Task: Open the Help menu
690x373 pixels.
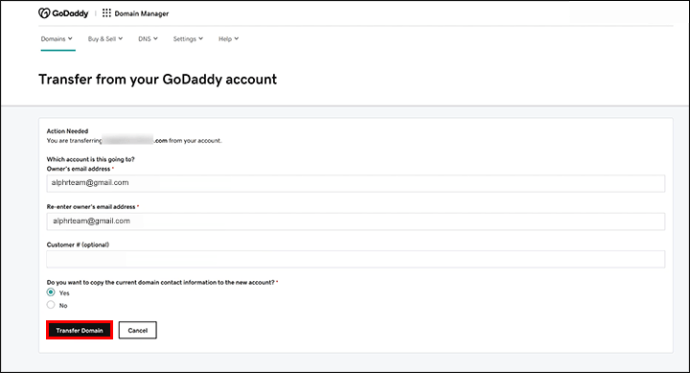Action: 228,39
